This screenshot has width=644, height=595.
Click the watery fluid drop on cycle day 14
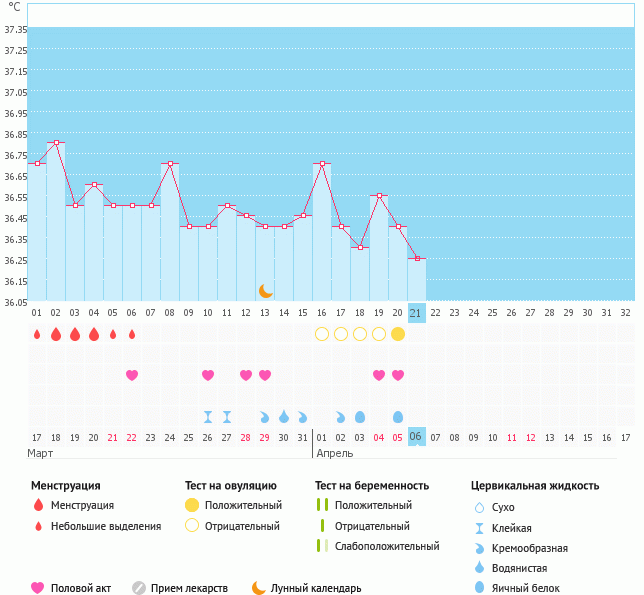click(284, 416)
